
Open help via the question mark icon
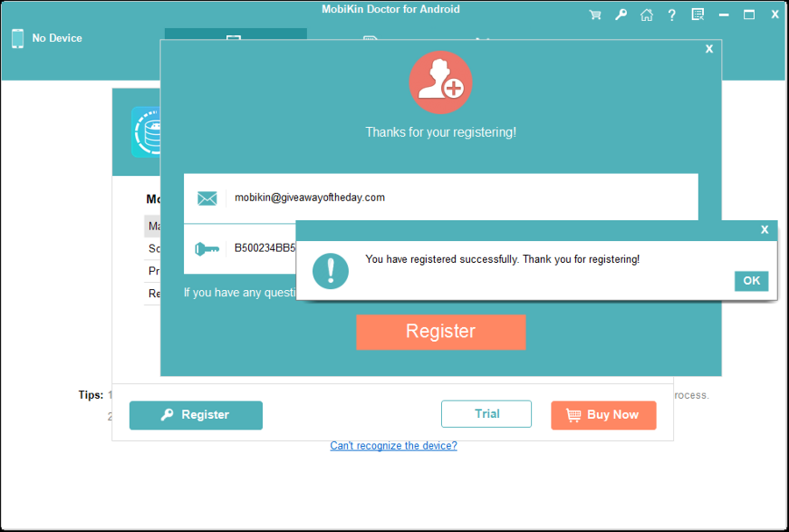click(x=672, y=14)
